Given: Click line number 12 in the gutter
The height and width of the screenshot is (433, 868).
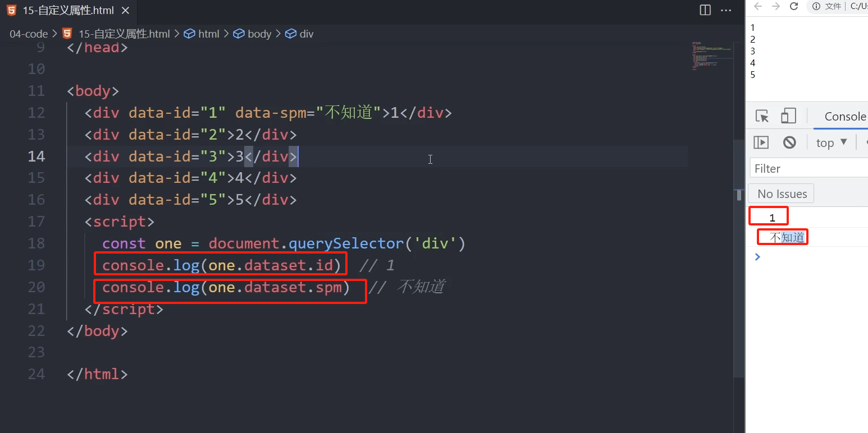Looking at the screenshot, I should pyautogui.click(x=36, y=113).
